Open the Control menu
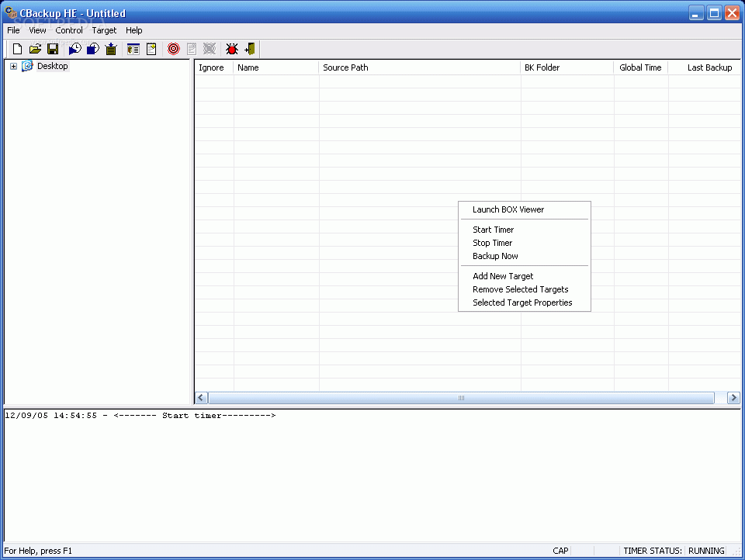The width and height of the screenshot is (745, 560). tap(69, 30)
